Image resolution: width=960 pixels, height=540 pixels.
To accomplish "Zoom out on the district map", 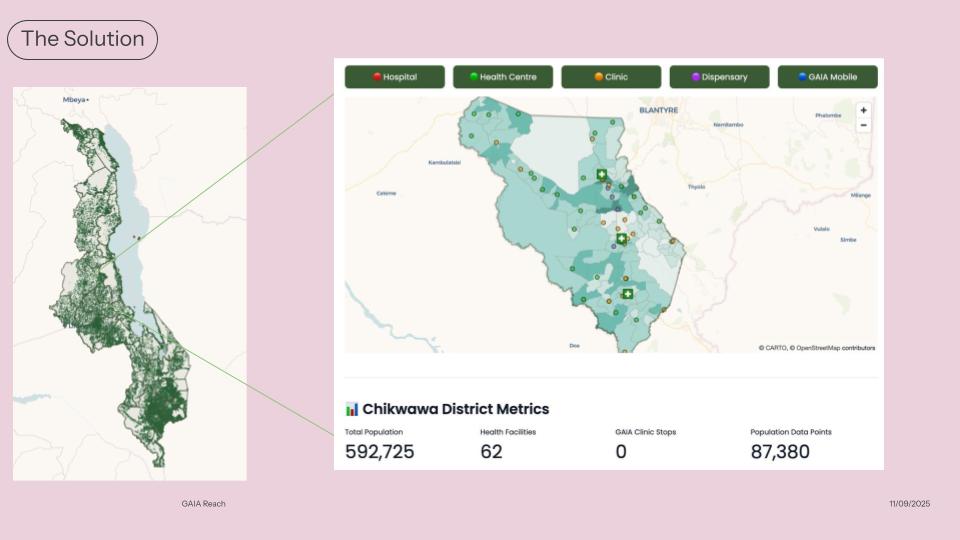I will [863, 126].
